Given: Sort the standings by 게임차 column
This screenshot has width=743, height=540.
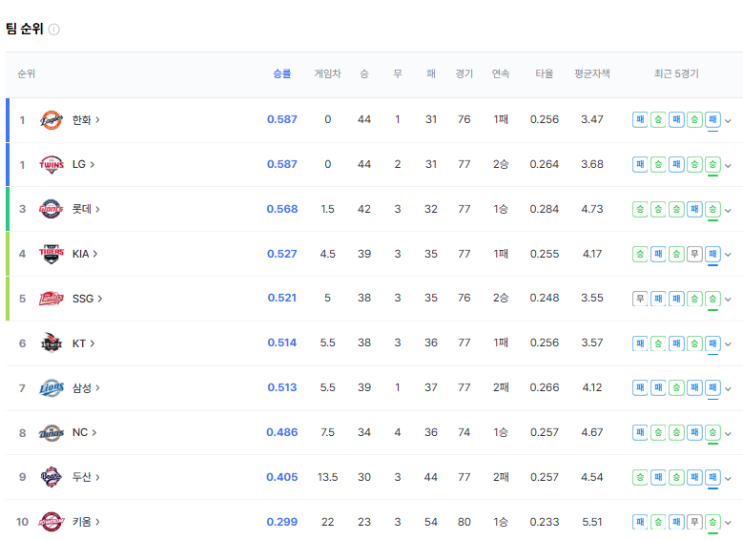Looking at the screenshot, I should [x=327, y=74].
